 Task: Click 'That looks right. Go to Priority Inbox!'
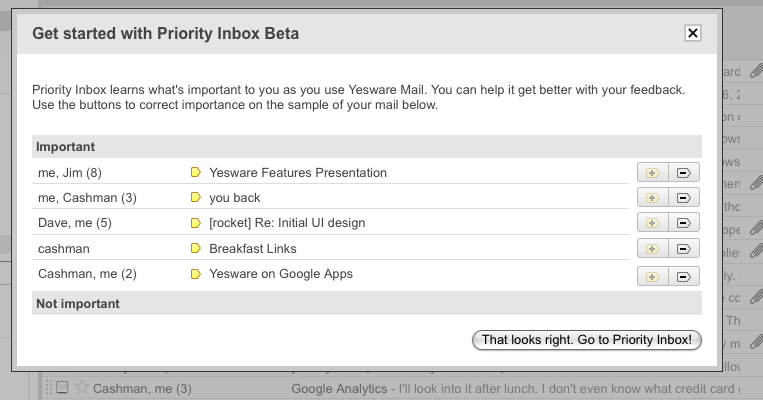click(x=586, y=340)
